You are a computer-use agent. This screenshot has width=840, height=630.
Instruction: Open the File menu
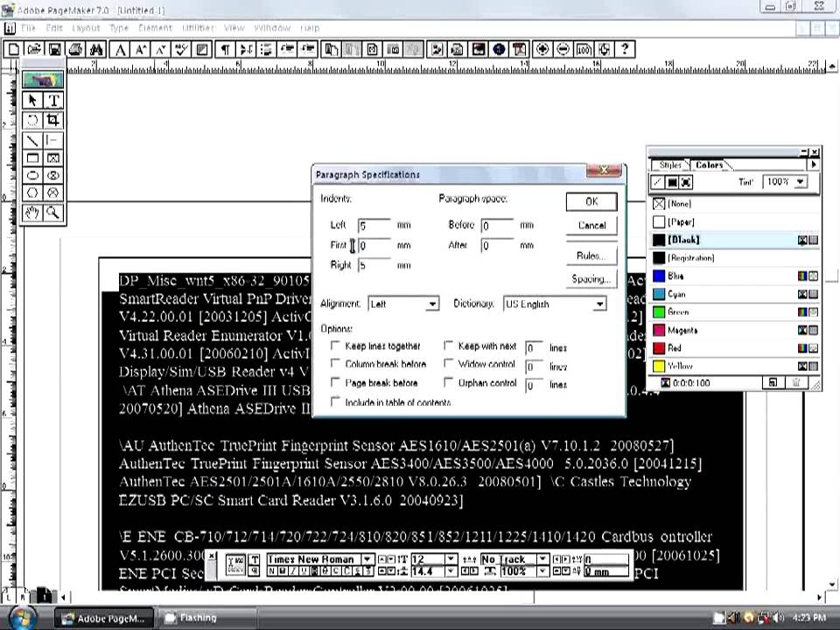(28, 28)
